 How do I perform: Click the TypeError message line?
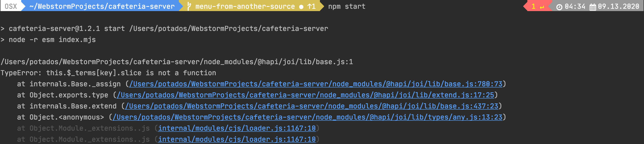point(108,73)
